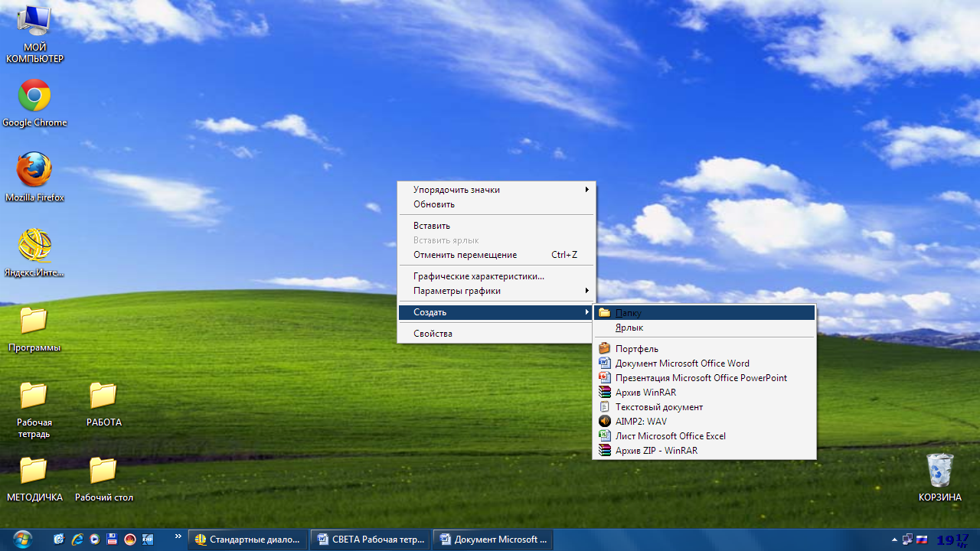This screenshot has height=551, width=980.
Task: Create new Папку from the submenu
Action: (x=704, y=313)
